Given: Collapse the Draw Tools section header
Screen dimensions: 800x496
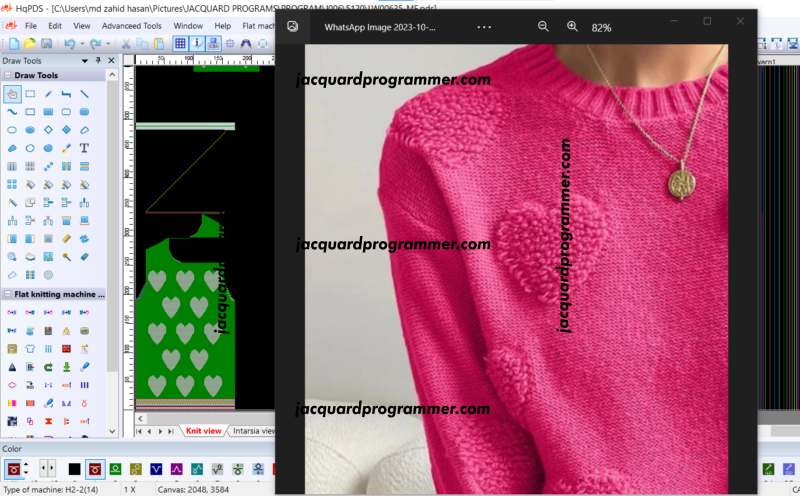Looking at the screenshot, I should [x=8, y=75].
